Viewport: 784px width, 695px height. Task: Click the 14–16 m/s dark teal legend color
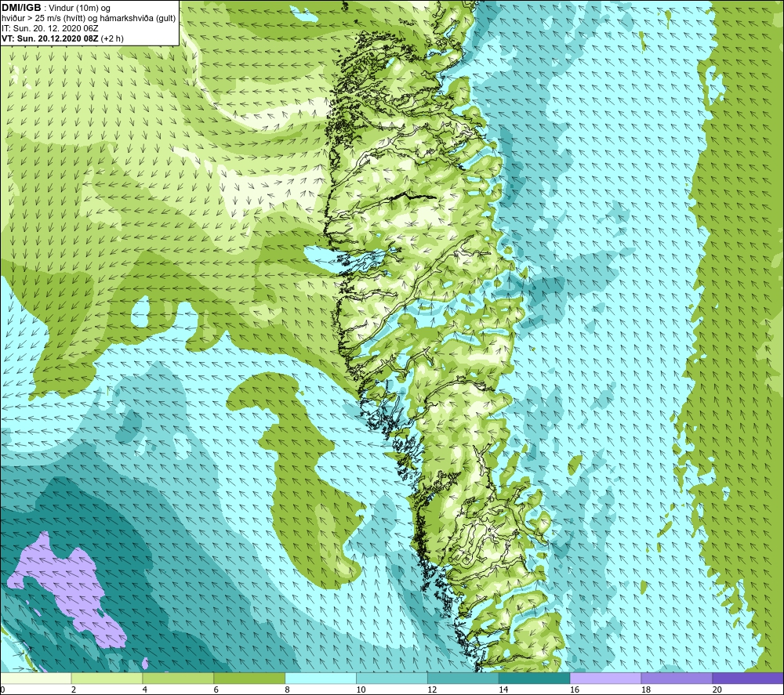(534, 678)
